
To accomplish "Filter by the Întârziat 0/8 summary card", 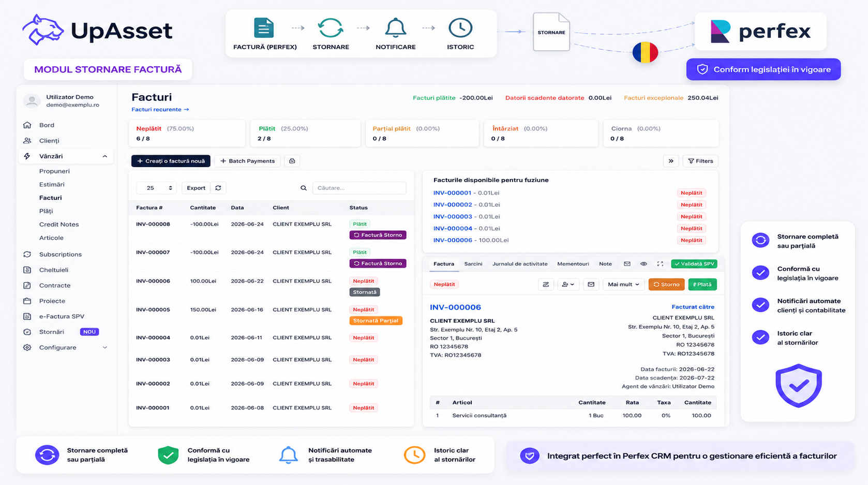I will [541, 134].
